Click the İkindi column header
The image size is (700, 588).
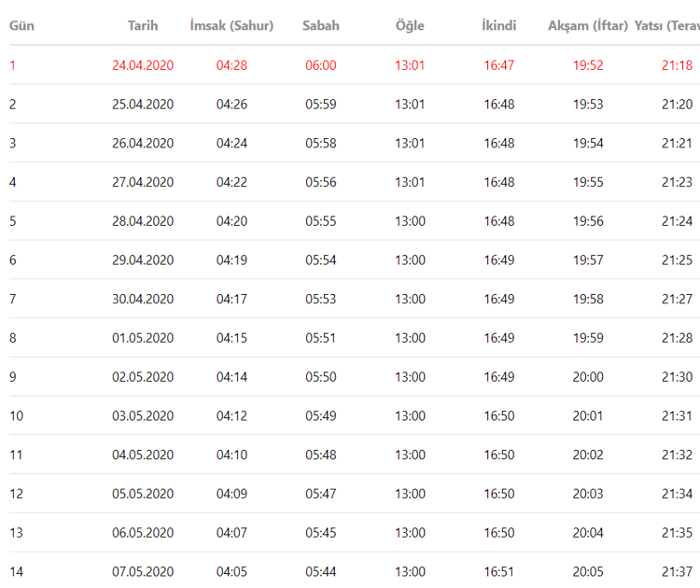point(499,26)
